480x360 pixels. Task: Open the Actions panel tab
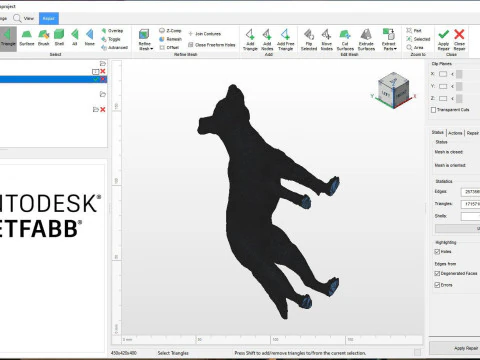455,133
